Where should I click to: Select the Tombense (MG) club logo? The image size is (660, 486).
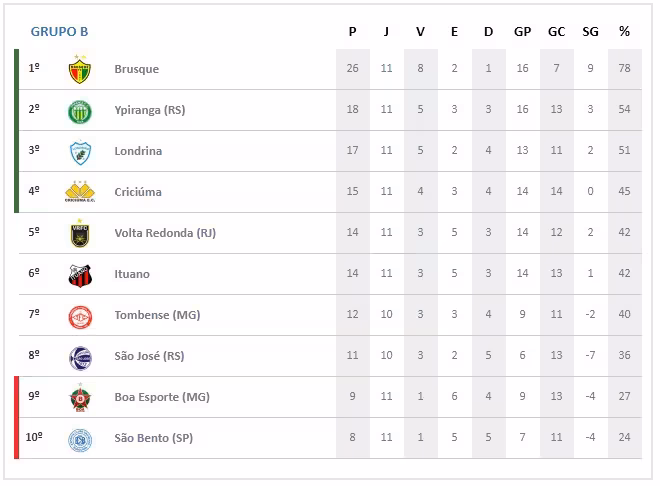click(79, 316)
